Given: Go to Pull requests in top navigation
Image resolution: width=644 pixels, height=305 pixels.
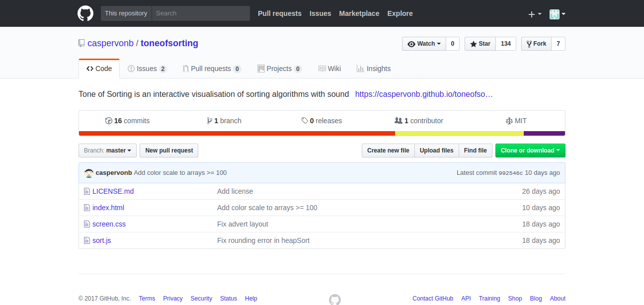Looking at the screenshot, I should pyautogui.click(x=280, y=13).
